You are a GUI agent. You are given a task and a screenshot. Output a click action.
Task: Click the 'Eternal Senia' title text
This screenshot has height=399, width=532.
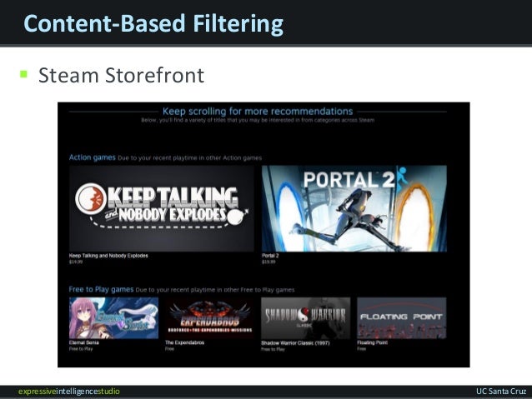click(84, 342)
